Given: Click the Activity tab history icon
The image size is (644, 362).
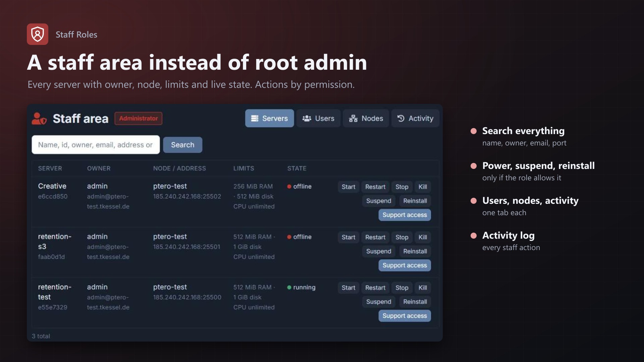Looking at the screenshot, I should [x=401, y=118].
